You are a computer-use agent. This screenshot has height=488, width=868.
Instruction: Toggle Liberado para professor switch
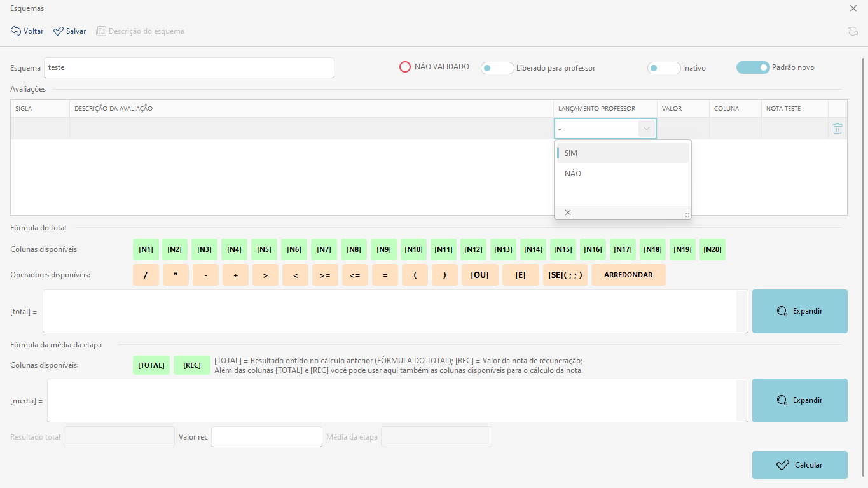click(497, 68)
